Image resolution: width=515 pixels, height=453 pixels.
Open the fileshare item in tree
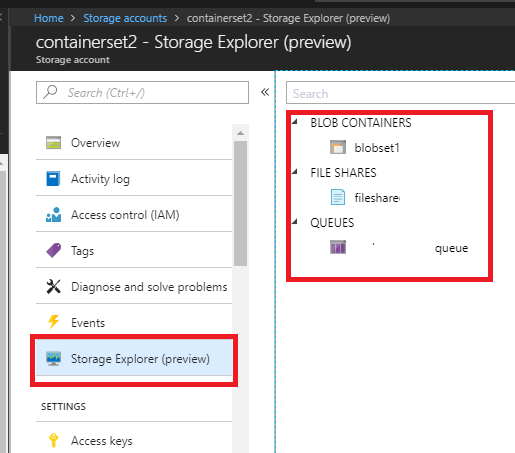click(x=377, y=198)
